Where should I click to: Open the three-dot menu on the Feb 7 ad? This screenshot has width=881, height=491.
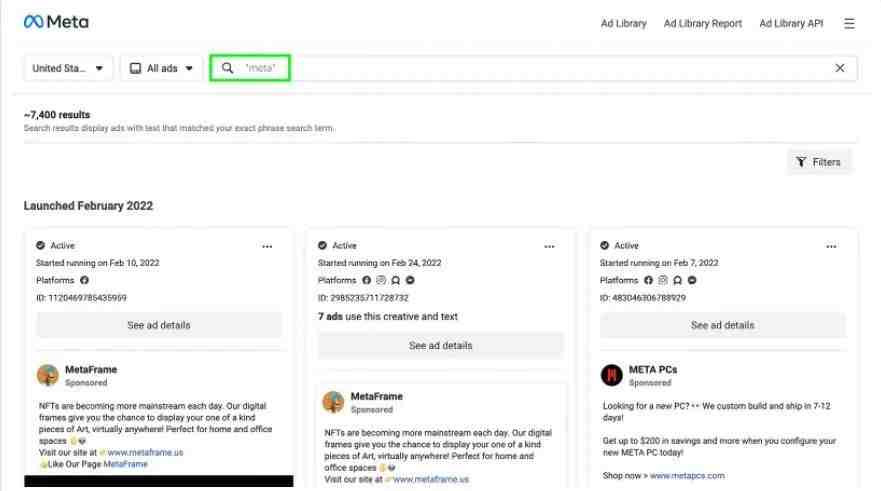[831, 246]
